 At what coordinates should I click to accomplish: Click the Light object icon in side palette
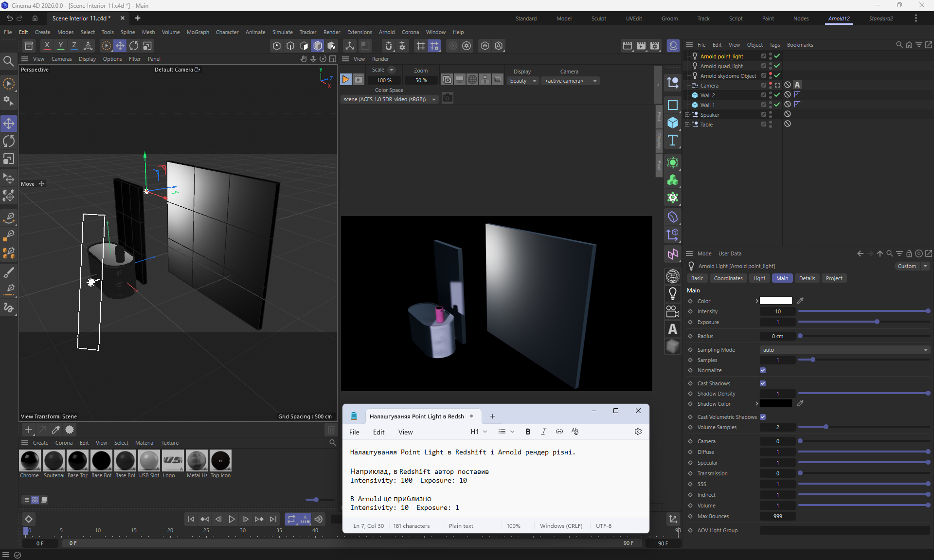coord(673,294)
